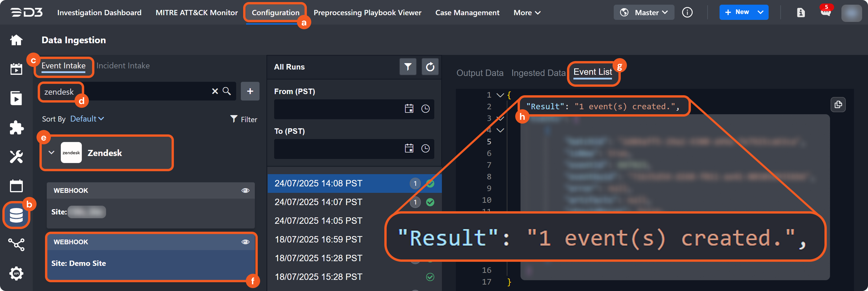Toggle eye icon on Demo Site webhook

(245, 242)
